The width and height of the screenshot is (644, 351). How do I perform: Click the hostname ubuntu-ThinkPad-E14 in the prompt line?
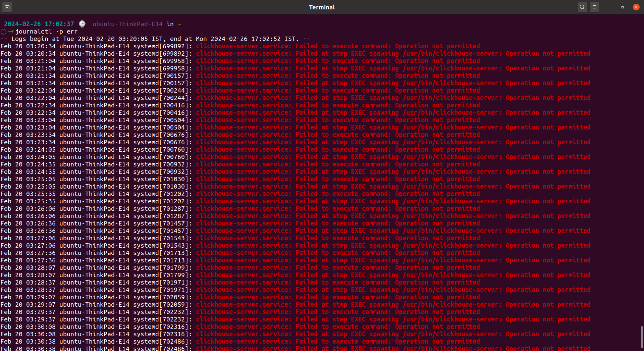coord(127,24)
